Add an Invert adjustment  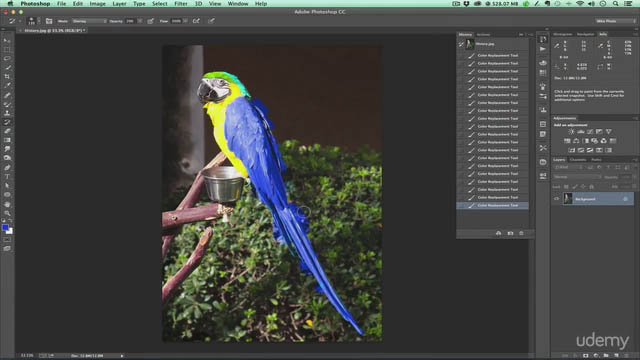[571, 150]
